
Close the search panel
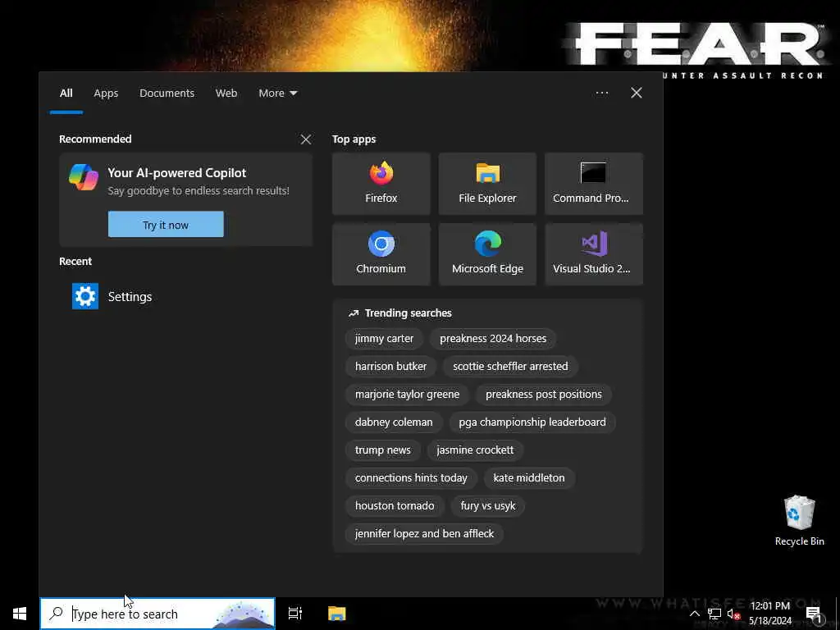(637, 94)
